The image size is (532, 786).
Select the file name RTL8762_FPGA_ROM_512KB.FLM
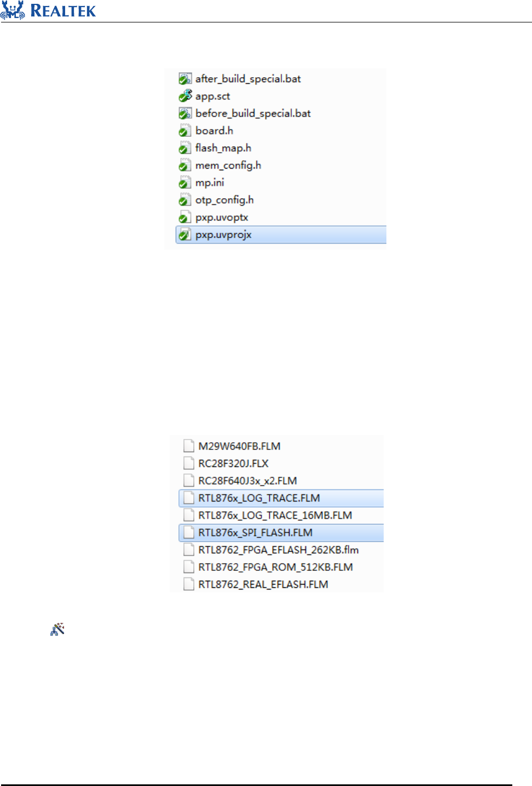(x=275, y=567)
